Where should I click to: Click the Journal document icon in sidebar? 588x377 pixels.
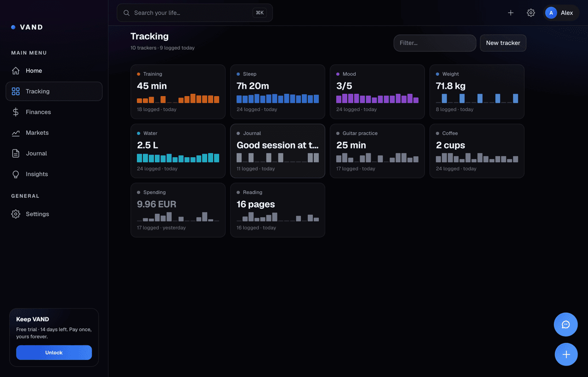tap(16, 154)
